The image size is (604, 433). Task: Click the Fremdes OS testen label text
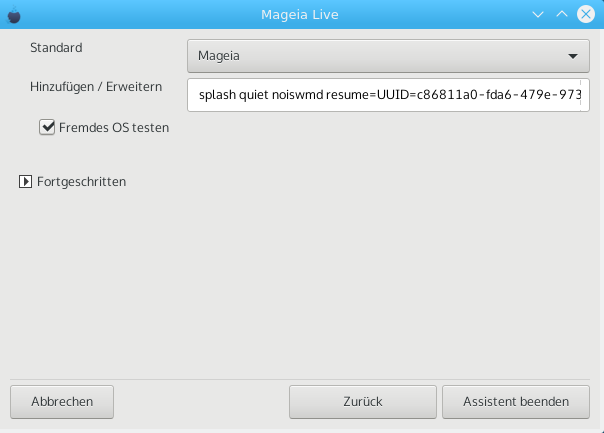(114, 128)
